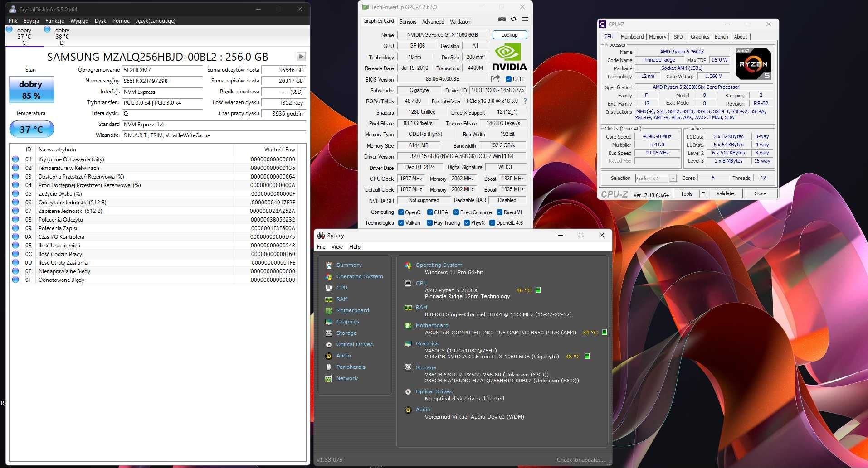Select the Operating System icon in Speccy sidebar
This screenshot has width=868, height=468.
[x=329, y=276]
